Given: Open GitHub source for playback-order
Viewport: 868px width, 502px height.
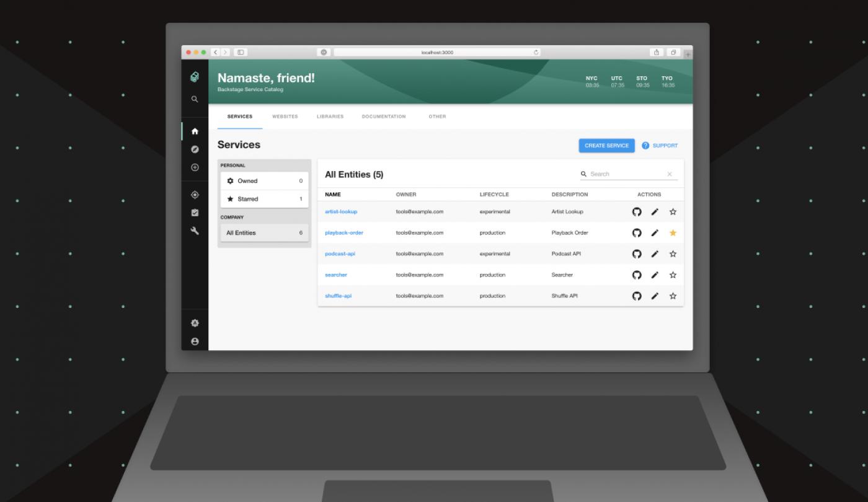Looking at the screenshot, I should (636, 233).
